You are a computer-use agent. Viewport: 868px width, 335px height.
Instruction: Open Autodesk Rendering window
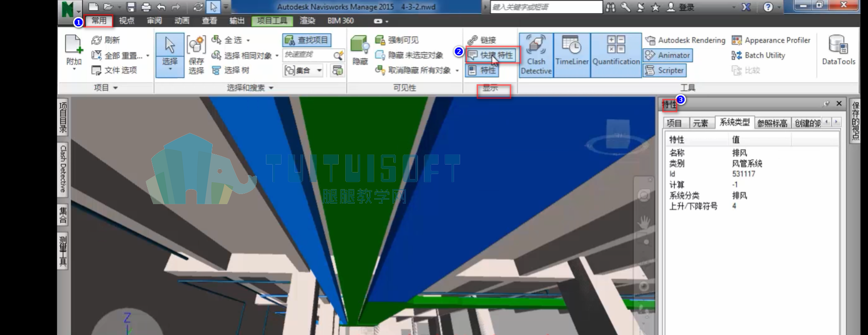pyautogui.click(x=685, y=40)
